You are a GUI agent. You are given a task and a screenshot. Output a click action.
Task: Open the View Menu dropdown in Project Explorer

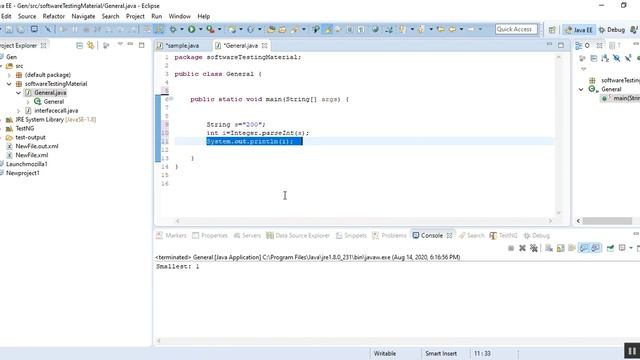tap(120, 44)
